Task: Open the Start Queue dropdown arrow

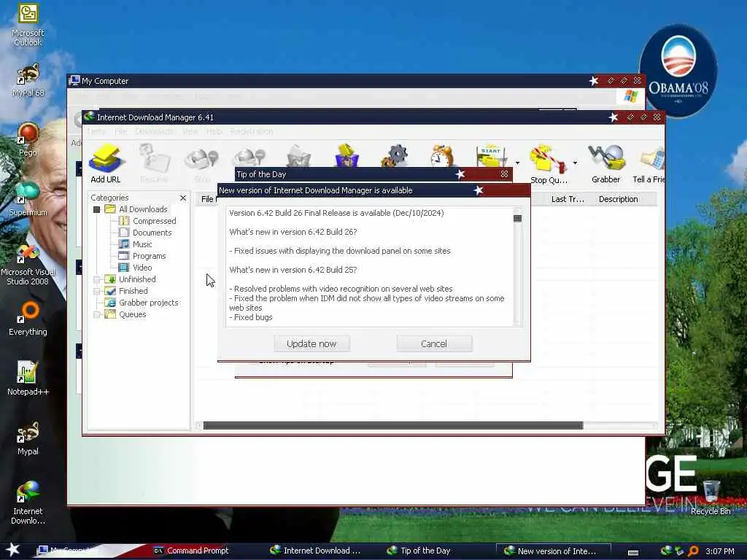Action: click(517, 163)
